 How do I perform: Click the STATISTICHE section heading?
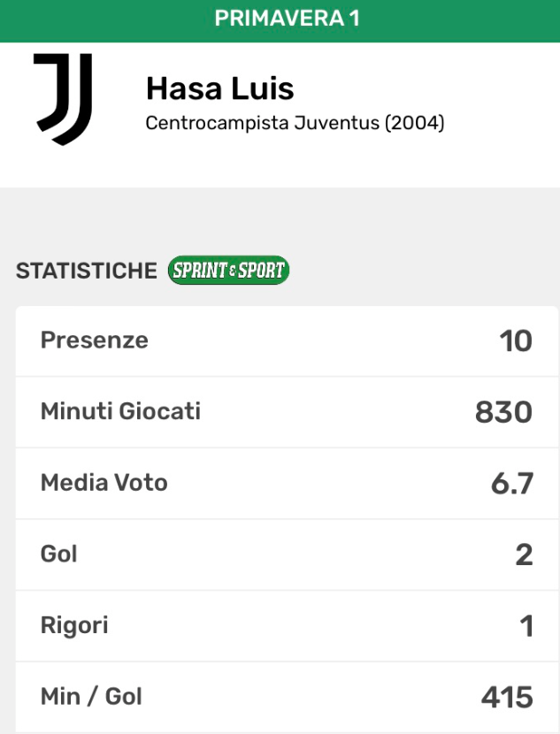pos(87,271)
